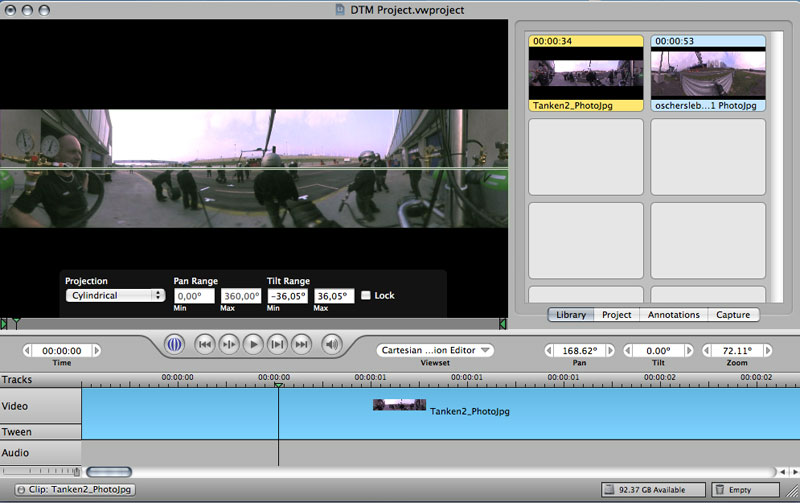Increase the Pan value with right arrow
The width and height of the screenshot is (800, 503).
click(x=610, y=350)
